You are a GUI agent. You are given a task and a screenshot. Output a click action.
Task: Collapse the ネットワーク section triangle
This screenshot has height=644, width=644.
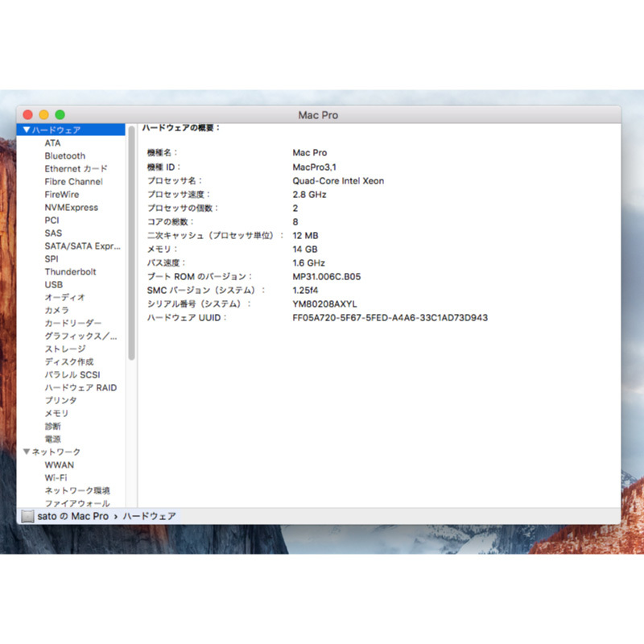pyautogui.click(x=27, y=452)
